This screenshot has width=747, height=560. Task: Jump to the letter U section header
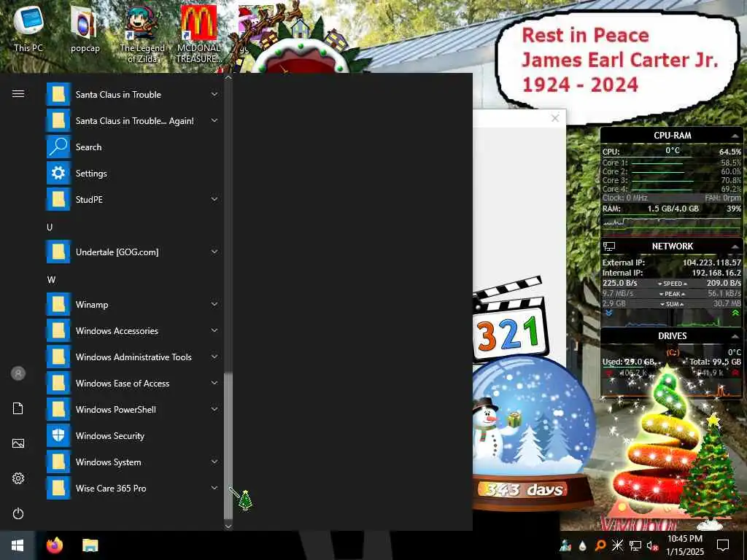tap(50, 227)
